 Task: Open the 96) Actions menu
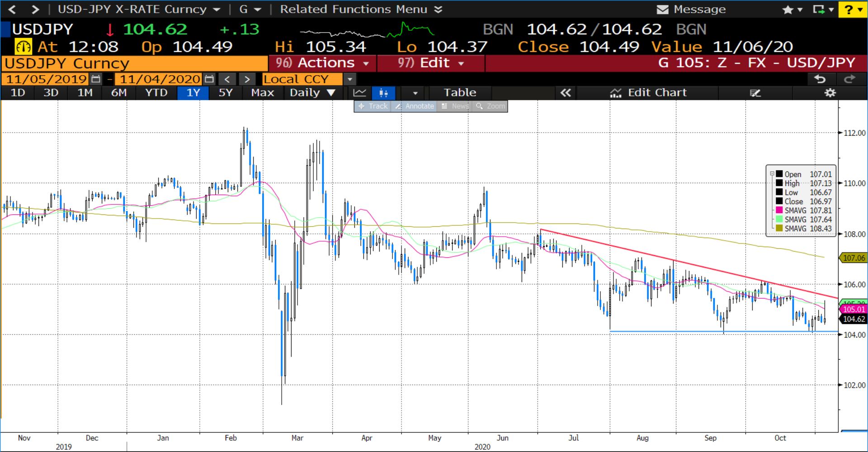click(x=322, y=63)
